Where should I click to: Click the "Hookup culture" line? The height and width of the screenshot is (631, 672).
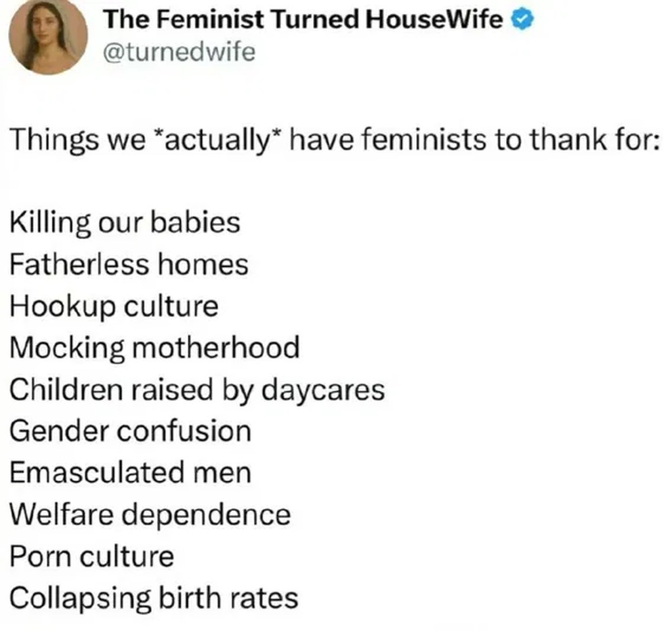coord(114,306)
